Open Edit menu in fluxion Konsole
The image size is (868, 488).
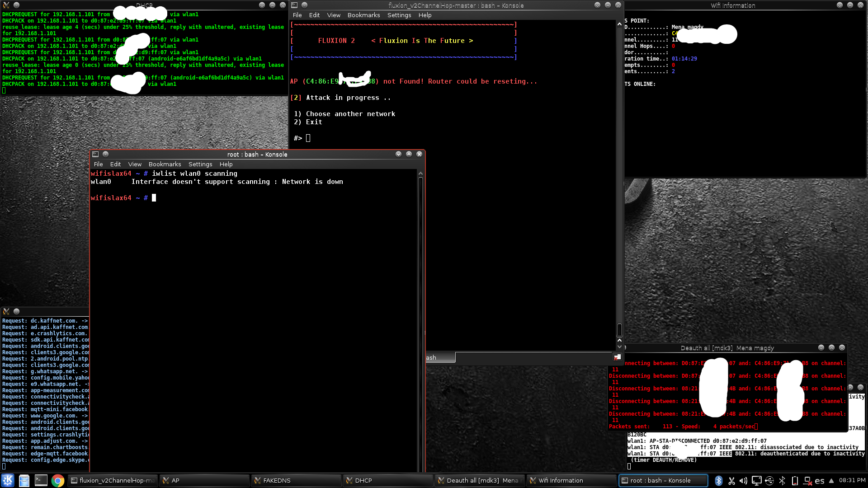(x=314, y=15)
